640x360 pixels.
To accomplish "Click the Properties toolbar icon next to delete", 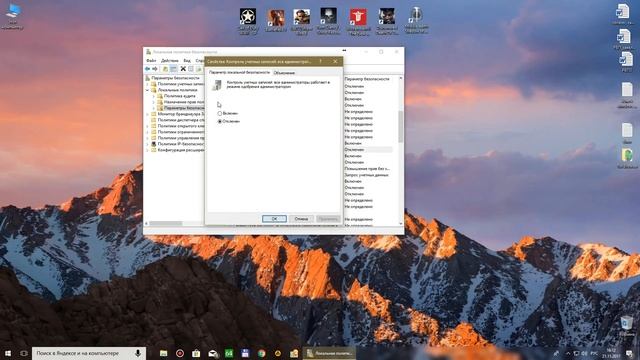I will (191, 69).
